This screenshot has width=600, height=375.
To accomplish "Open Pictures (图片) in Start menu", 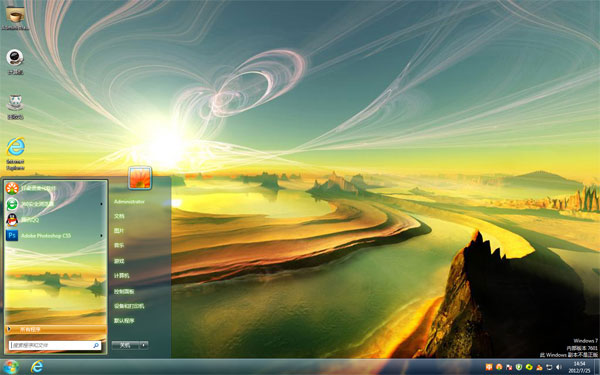I will [x=119, y=231].
